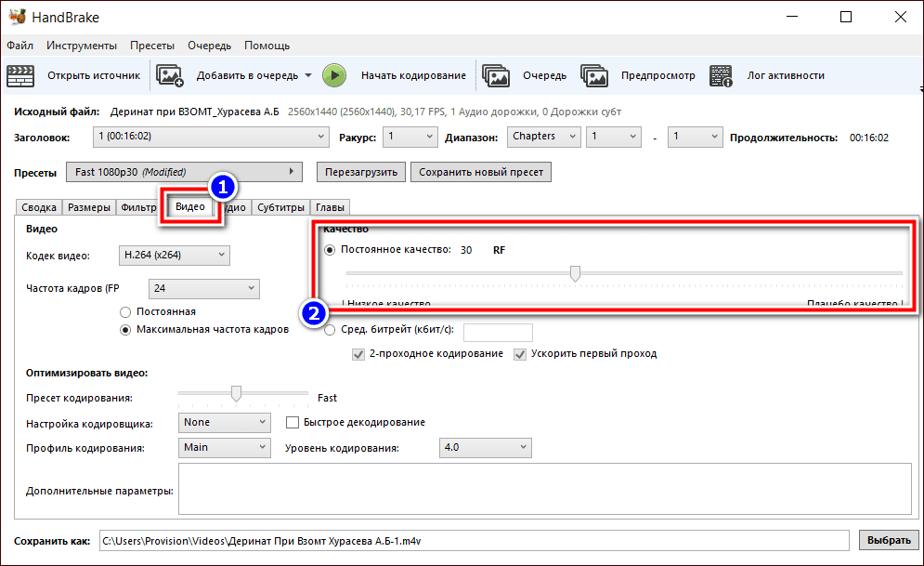
Task: Toggle 2-проходное кодирование checkbox
Action: [358, 354]
